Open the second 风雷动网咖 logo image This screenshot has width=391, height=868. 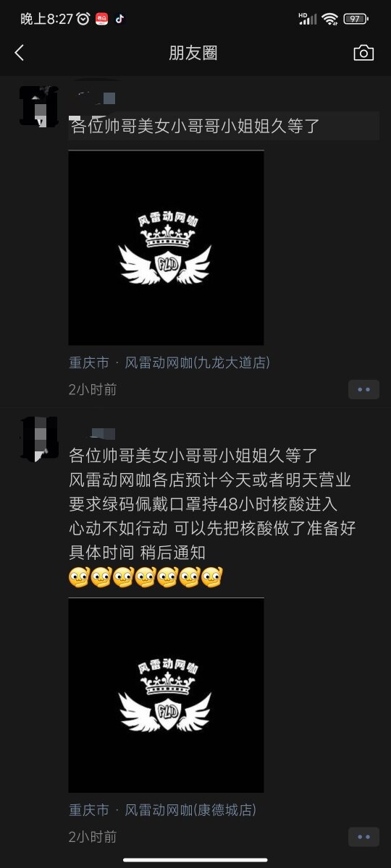click(x=166, y=695)
